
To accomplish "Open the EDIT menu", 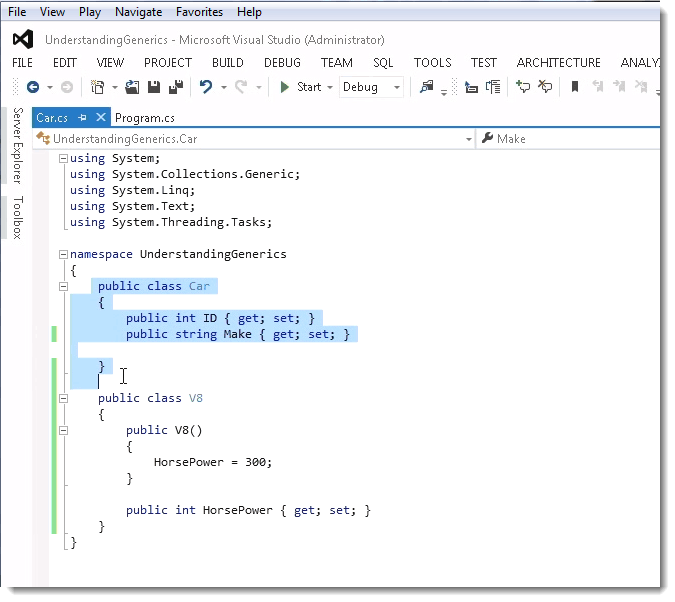I will click(x=65, y=63).
